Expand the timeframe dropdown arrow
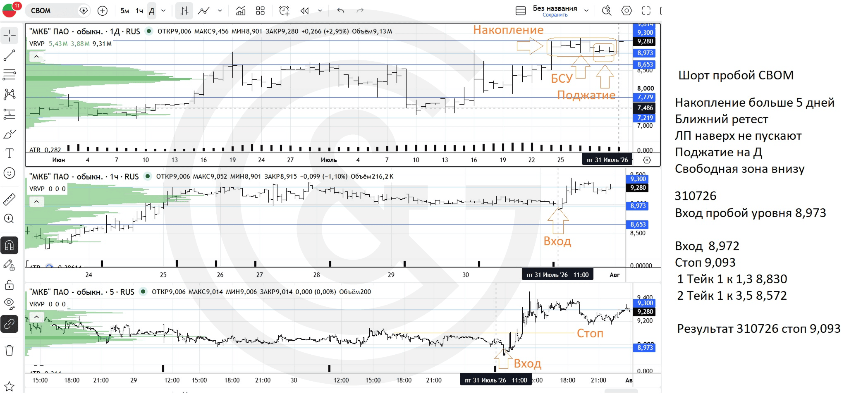The width and height of the screenshot is (868, 394). 163,11
